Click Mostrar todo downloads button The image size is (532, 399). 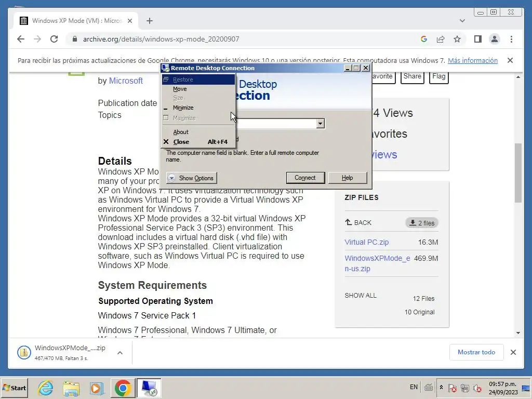coord(476,352)
